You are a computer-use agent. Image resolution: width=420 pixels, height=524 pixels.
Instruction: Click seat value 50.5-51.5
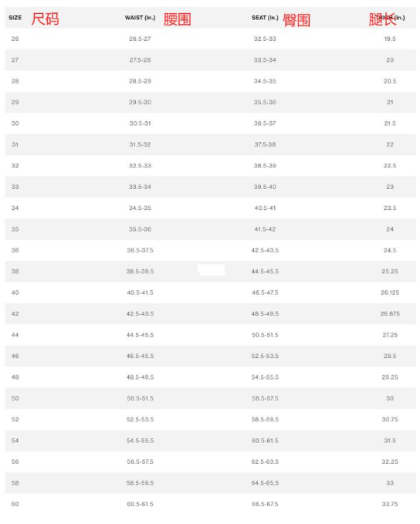coord(265,335)
